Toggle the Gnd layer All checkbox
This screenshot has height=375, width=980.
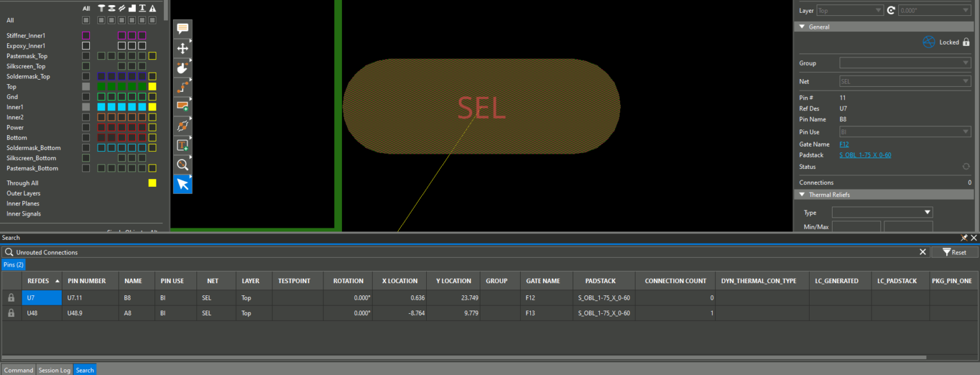pyautogui.click(x=86, y=96)
